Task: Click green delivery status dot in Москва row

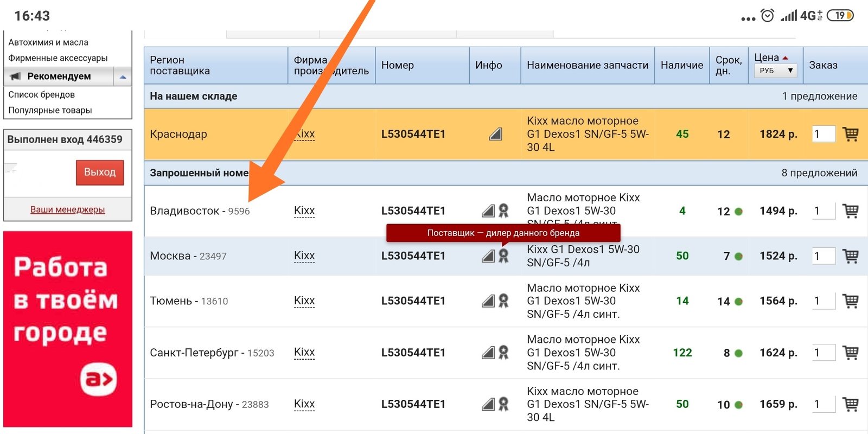Action: pyautogui.click(x=738, y=257)
